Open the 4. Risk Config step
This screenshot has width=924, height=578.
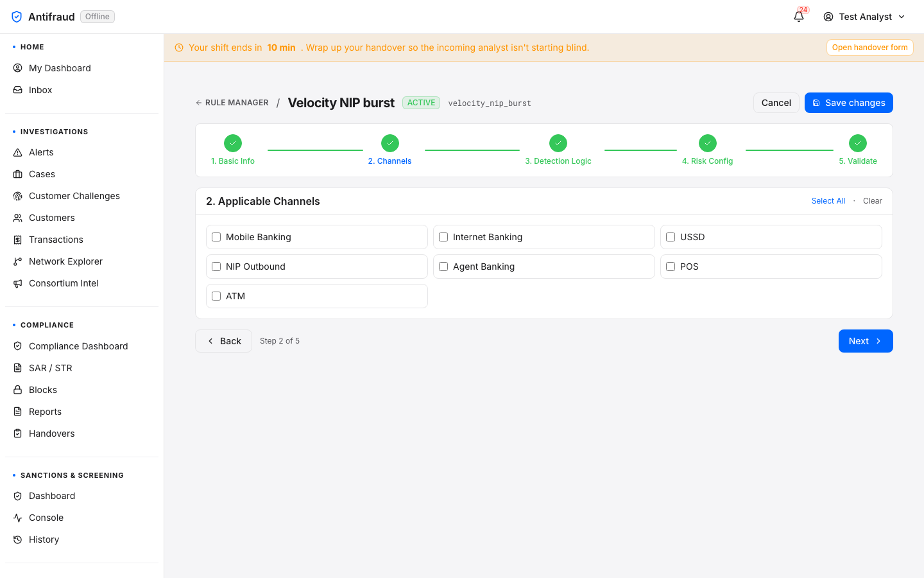tap(708, 150)
